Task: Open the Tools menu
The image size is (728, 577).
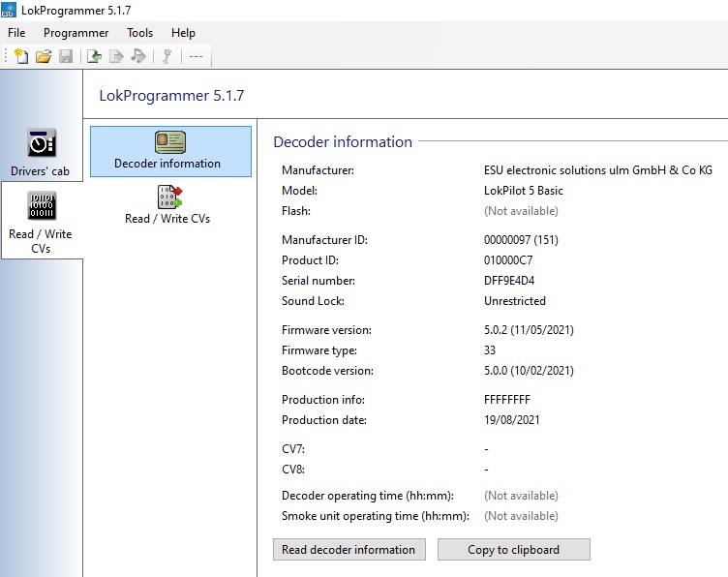Action: click(139, 33)
